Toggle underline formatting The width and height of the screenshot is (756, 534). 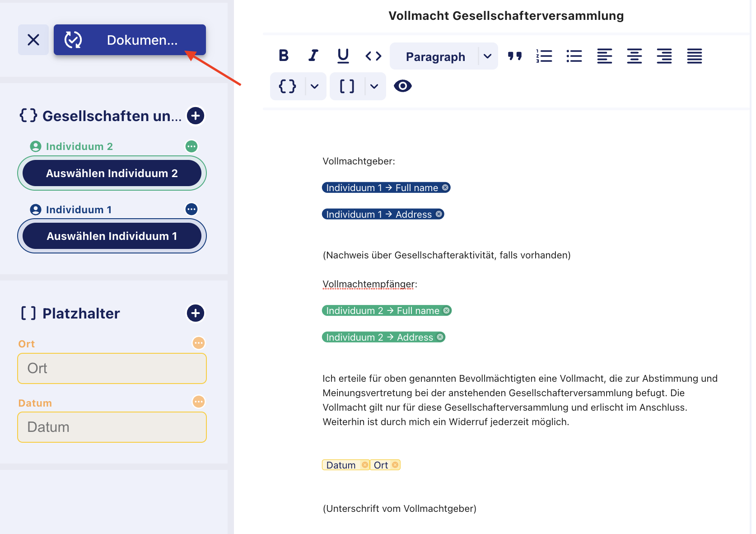343,56
